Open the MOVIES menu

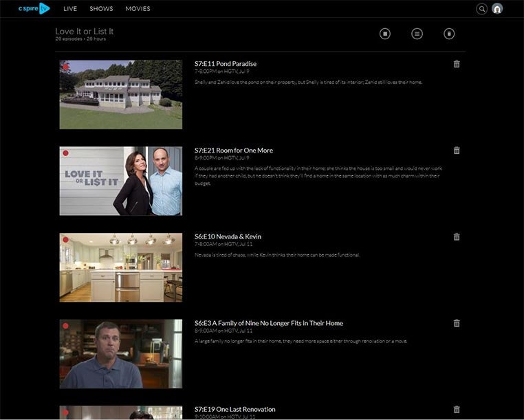(x=138, y=9)
